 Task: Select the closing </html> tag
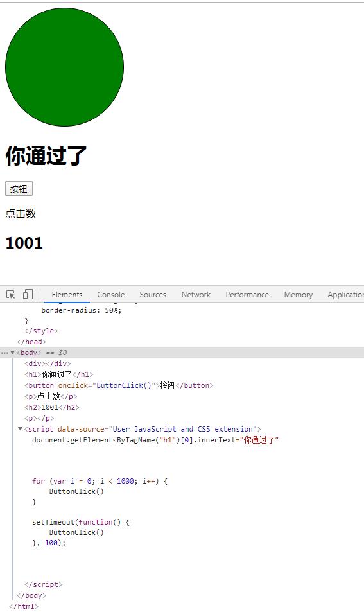24,606
